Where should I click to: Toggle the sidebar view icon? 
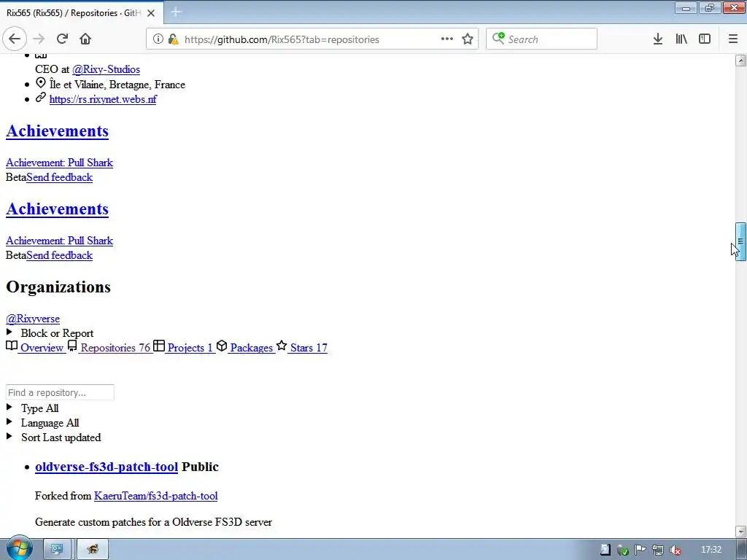pos(705,39)
